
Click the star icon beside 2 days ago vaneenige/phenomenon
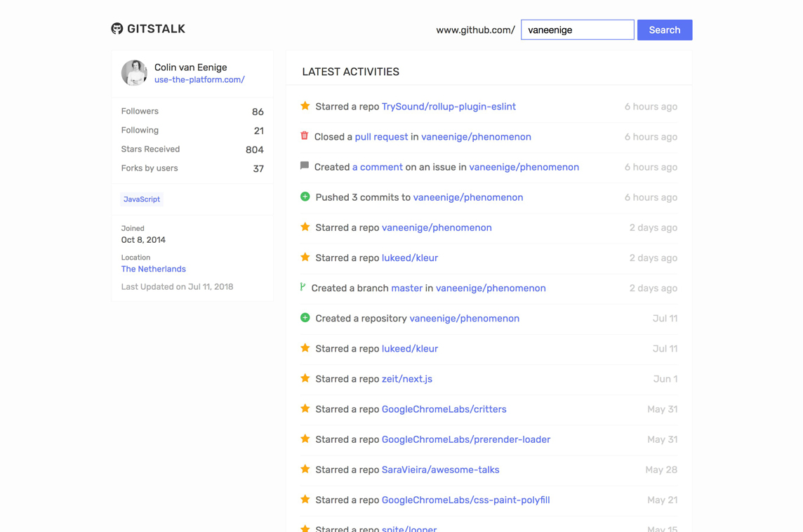305,227
